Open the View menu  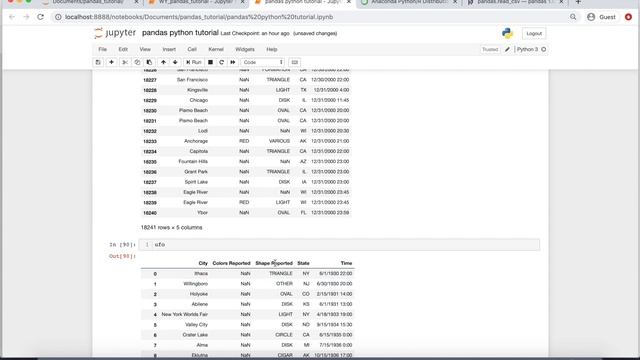(145, 49)
